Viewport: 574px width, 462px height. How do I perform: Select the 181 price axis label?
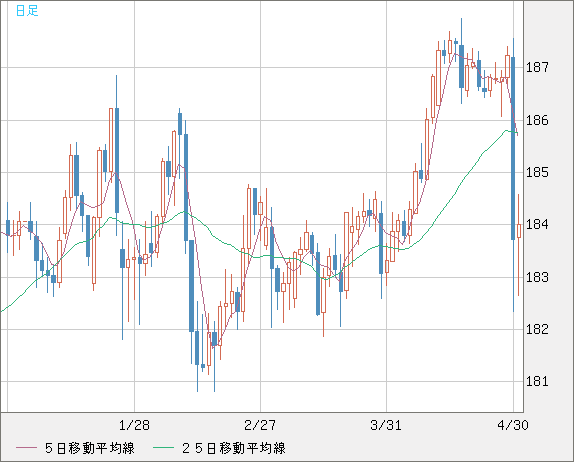point(537,381)
